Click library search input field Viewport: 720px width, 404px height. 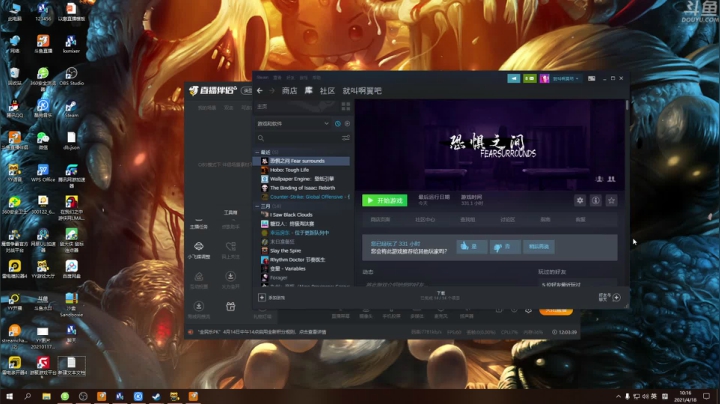(304, 138)
